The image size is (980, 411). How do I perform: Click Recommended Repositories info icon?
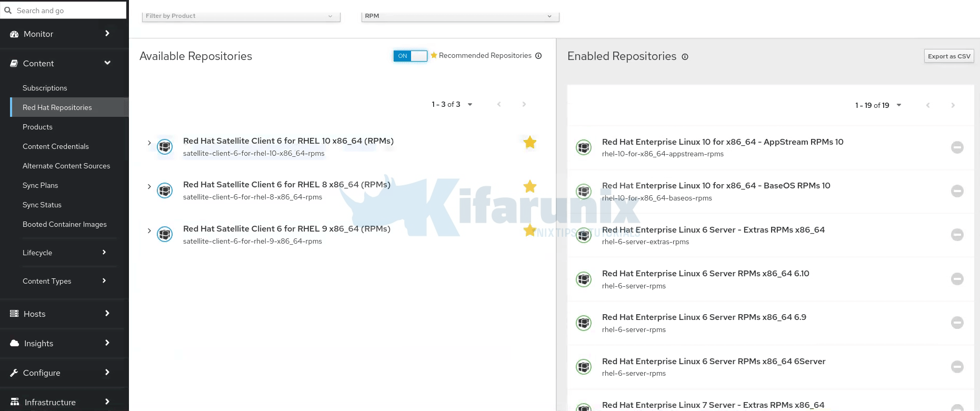(x=538, y=56)
